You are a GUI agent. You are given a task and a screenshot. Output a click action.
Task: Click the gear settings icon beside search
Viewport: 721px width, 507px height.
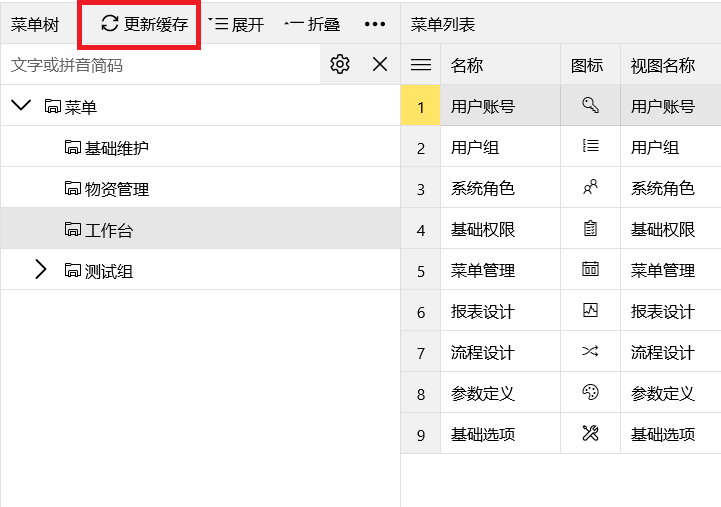(340, 65)
